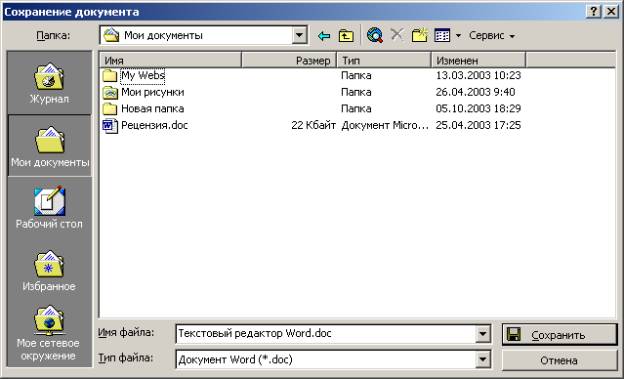Click the date 26.04.2003 9:40
The image size is (624, 379).
tap(475, 92)
